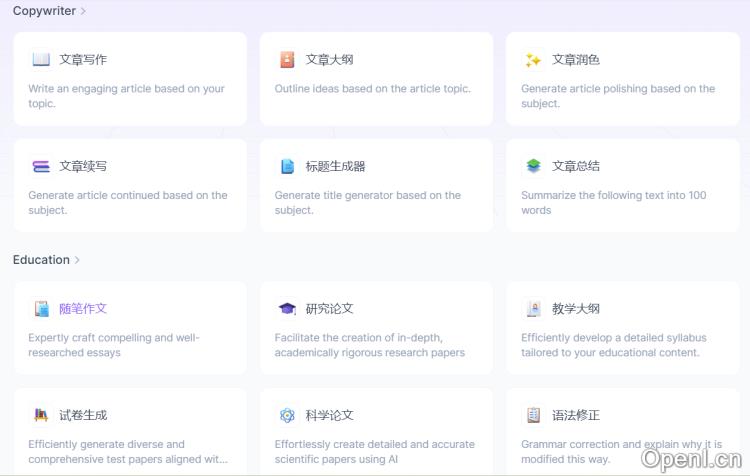The image size is (750, 476).
Task: Click the atom icon beside 科学论文
Action: (x=288, y=416)
